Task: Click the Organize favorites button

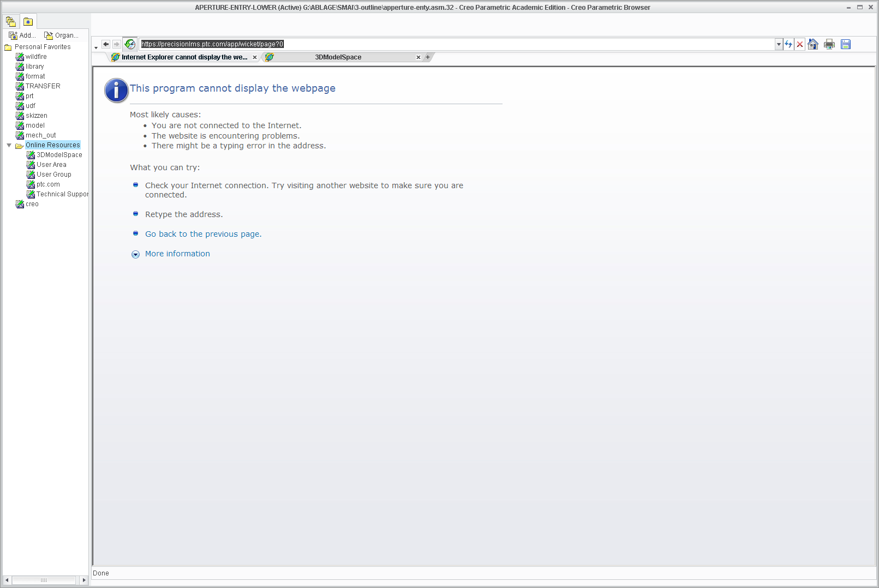Action: pos(61,35)
